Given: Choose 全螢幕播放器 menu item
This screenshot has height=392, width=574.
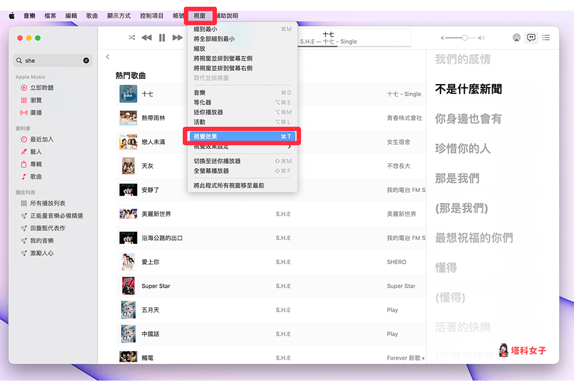Looking at the screenshot, I should (x=242, y=171).
